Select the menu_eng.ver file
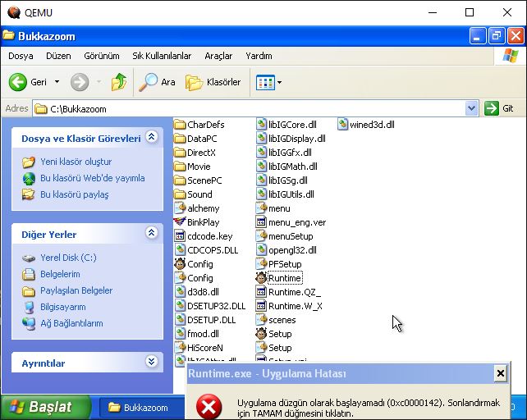This screenshot has height=420, width=527. (291, 222)
